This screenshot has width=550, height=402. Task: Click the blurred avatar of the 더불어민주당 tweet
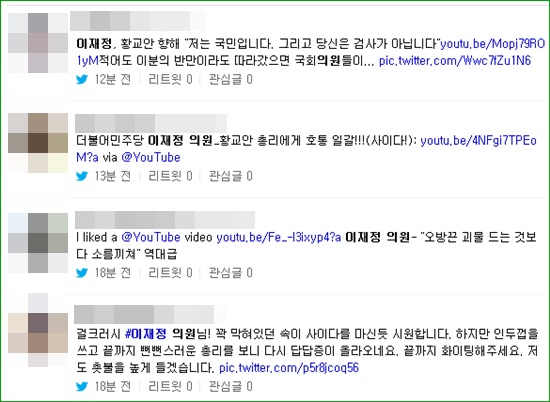pos(38,143)
